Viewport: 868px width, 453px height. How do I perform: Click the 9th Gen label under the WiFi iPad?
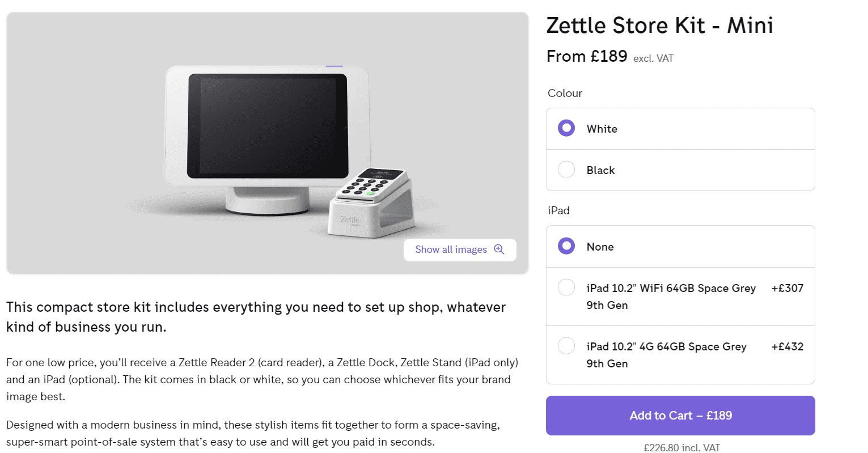607,305
